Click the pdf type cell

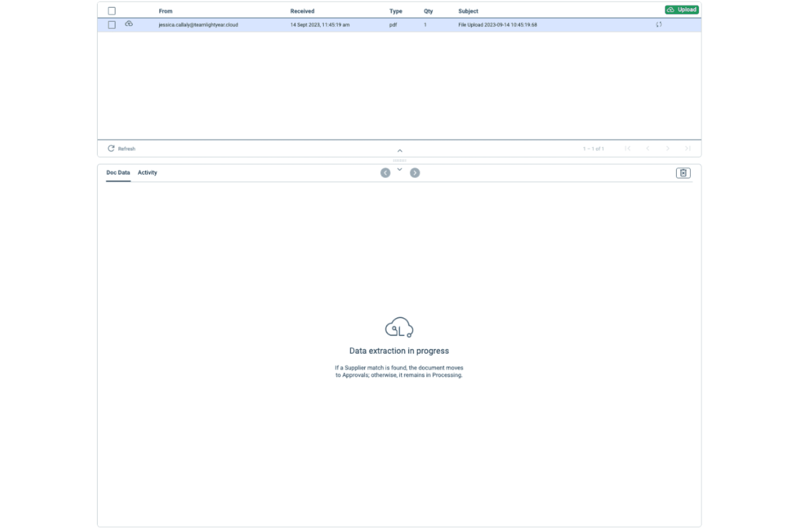pyautogui.click(x=393, y=25)
